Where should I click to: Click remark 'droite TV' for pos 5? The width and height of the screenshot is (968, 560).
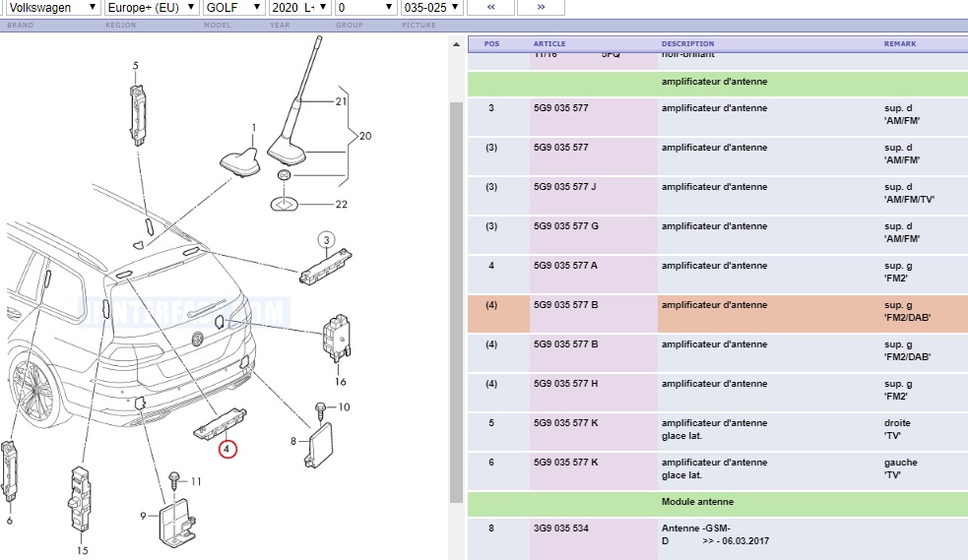click(897, 429)
